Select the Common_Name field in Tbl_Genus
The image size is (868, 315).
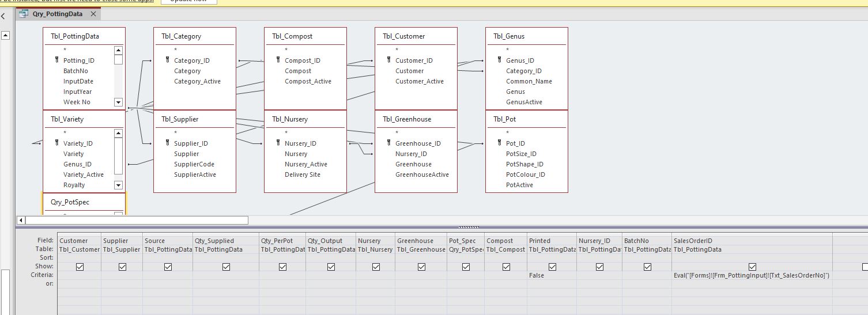[x=529, y=81]
